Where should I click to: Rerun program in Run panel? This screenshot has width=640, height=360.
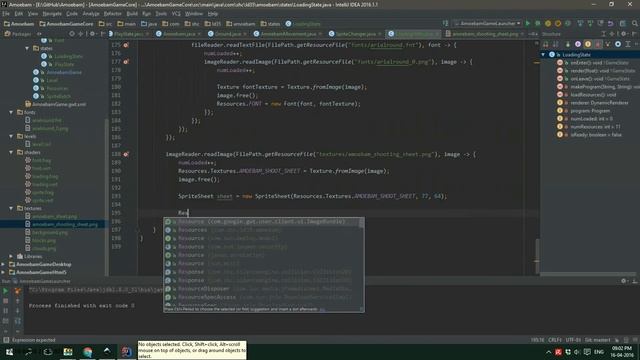click(x=6, y=291)
